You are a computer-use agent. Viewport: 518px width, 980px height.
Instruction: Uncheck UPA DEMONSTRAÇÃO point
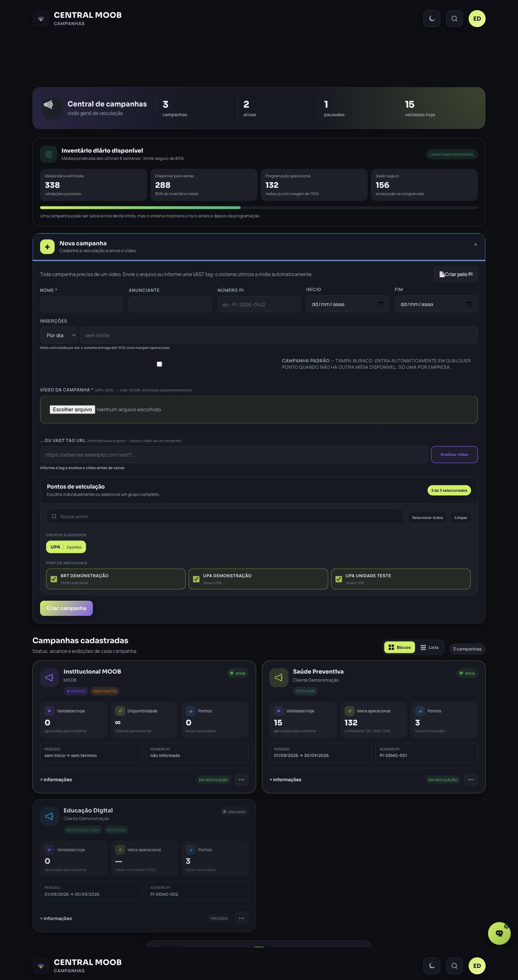[x=196, y=579]
